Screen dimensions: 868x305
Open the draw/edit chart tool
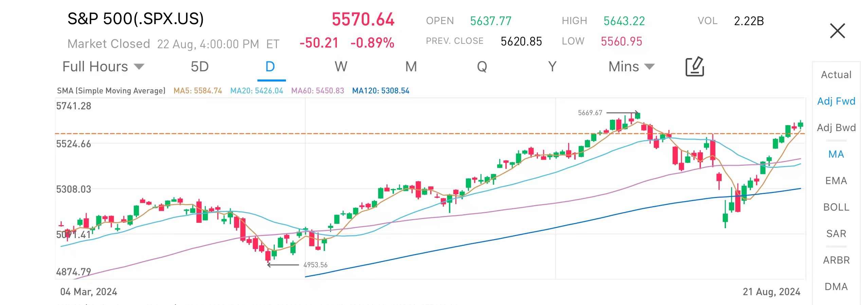point(694,67)
